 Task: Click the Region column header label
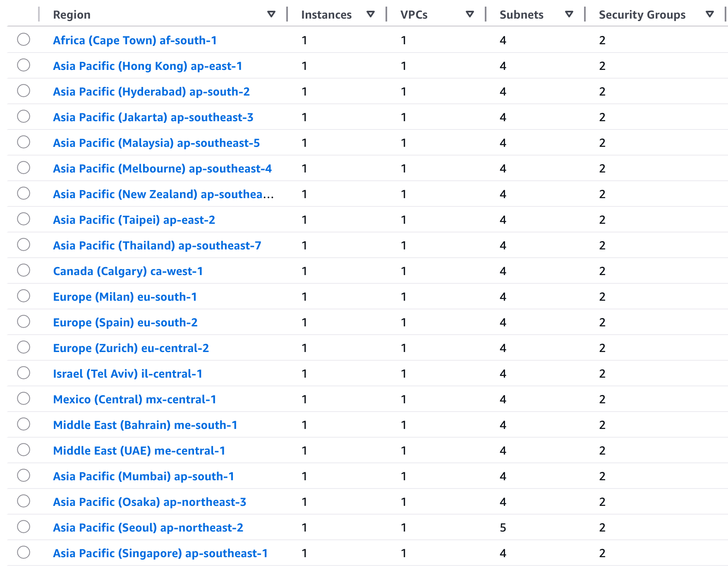tap(72, 15)
